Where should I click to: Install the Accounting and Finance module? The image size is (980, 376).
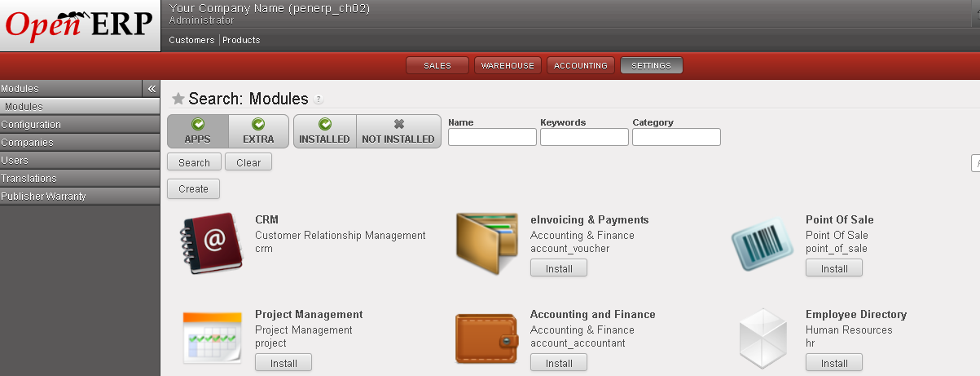(x=559, y=363)
